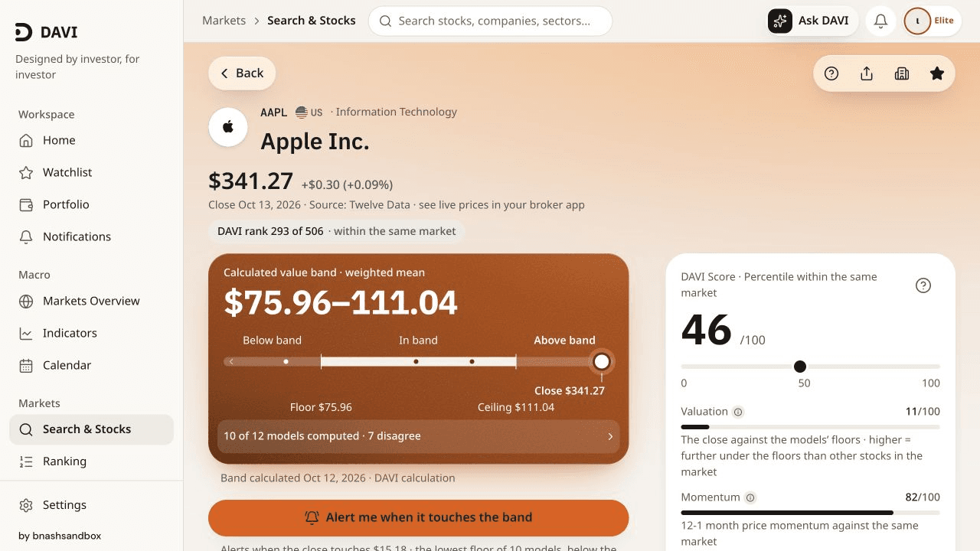Open Portfolio in sidebar
Viewport: 980px width, 551px height.
tap(92, 204)
